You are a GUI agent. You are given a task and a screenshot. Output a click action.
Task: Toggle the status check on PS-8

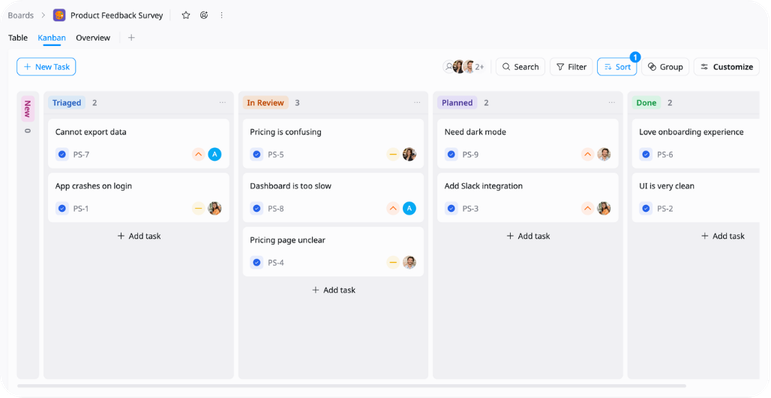pos(257,209)
